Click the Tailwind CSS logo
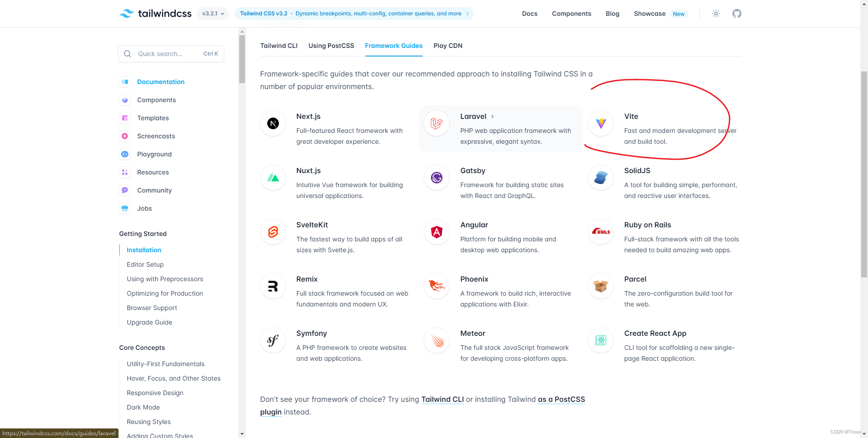 click(156, 14)
